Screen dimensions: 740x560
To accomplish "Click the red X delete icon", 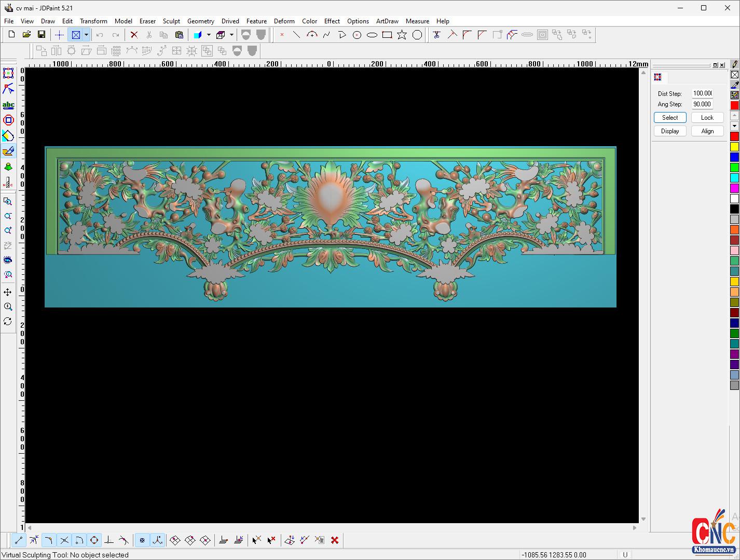I will [134, 35].
